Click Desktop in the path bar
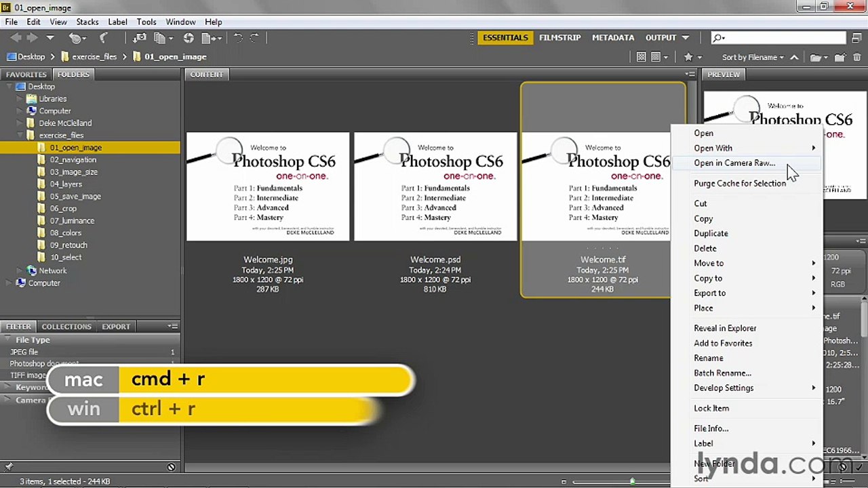Screen dimensions: 868x488 point(31,57)
